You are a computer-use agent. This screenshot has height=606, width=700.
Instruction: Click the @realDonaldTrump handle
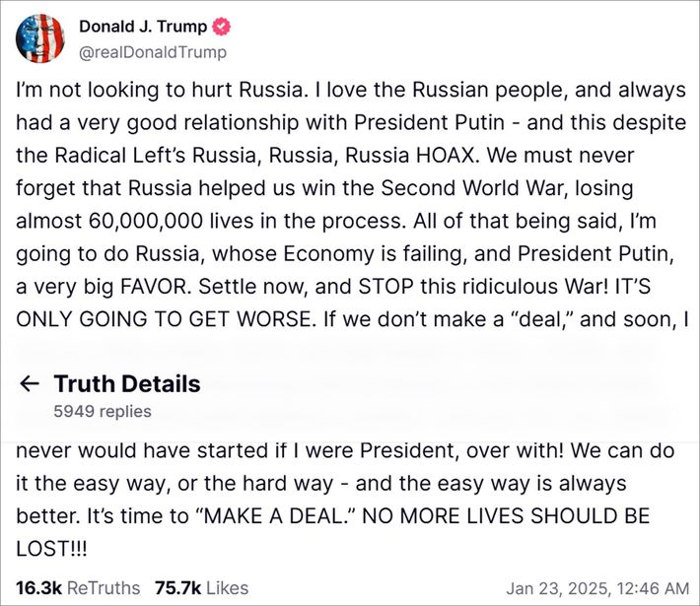click(x=152, y=52)
